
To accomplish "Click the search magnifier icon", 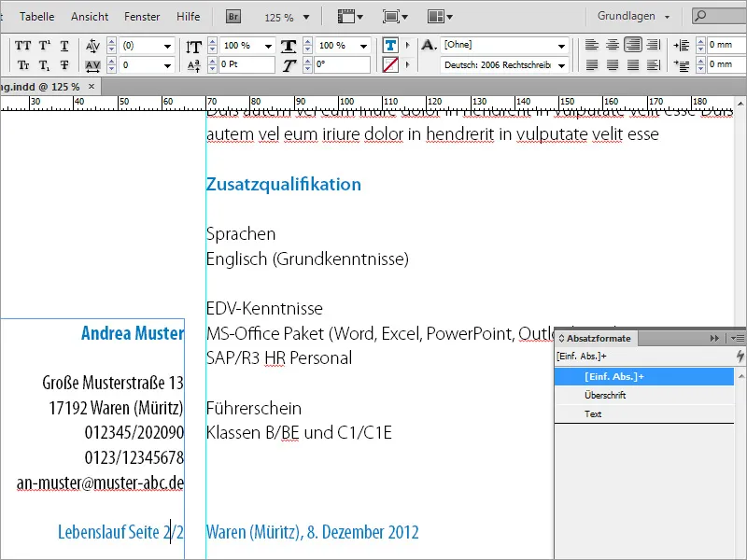I will [x=699, y=16].
